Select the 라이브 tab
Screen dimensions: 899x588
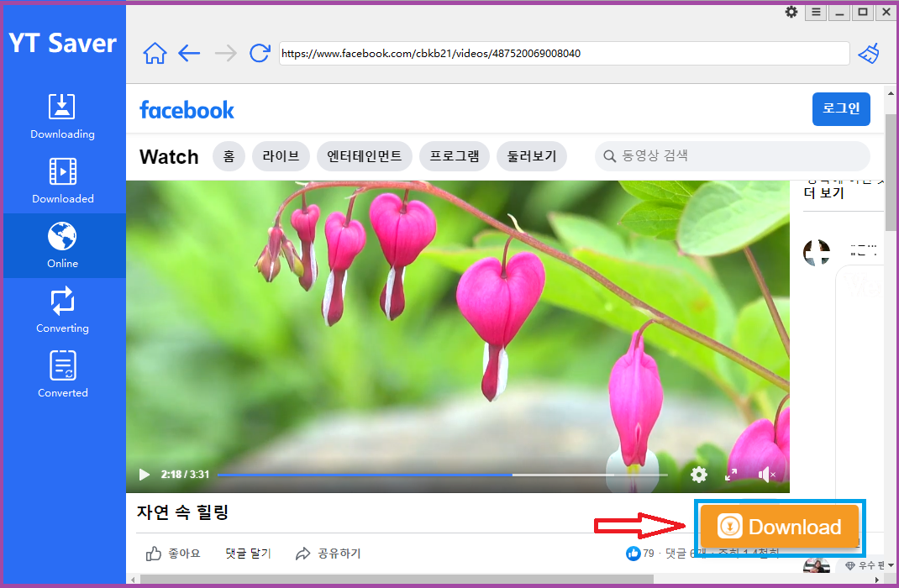click(281, 156)
